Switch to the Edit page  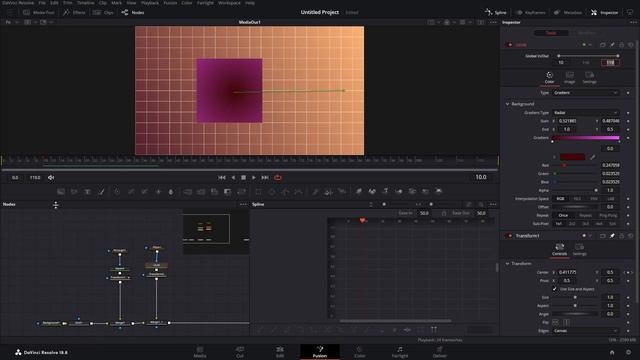(x=280, y=352)
